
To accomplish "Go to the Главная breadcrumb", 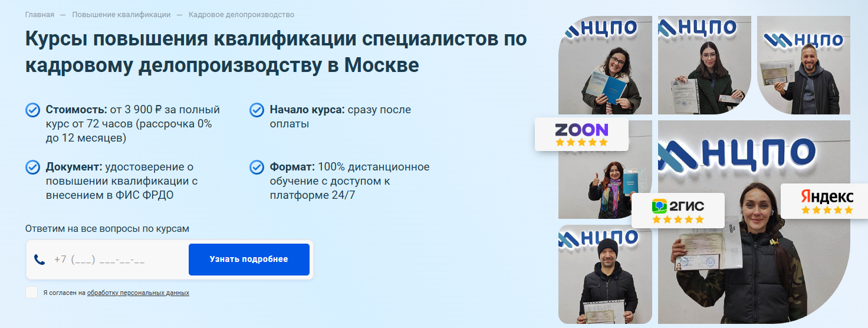I will click(x=40, y=15).
